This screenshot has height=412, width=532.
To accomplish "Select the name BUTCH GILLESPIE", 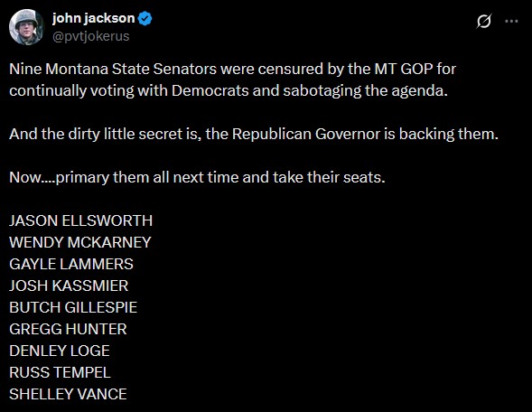I will tap(73, 307).
